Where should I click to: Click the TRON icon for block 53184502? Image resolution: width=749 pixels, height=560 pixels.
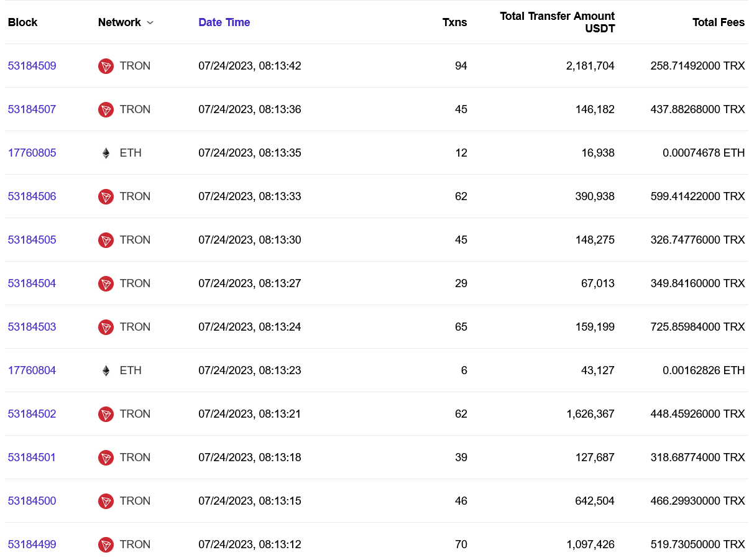(x=106, y=414)
